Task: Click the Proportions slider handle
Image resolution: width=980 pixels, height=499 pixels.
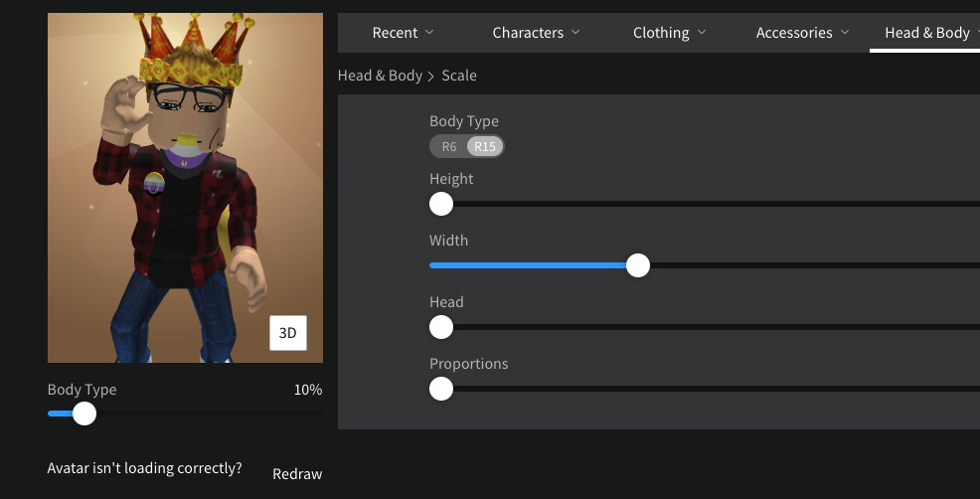Action: 441,389
